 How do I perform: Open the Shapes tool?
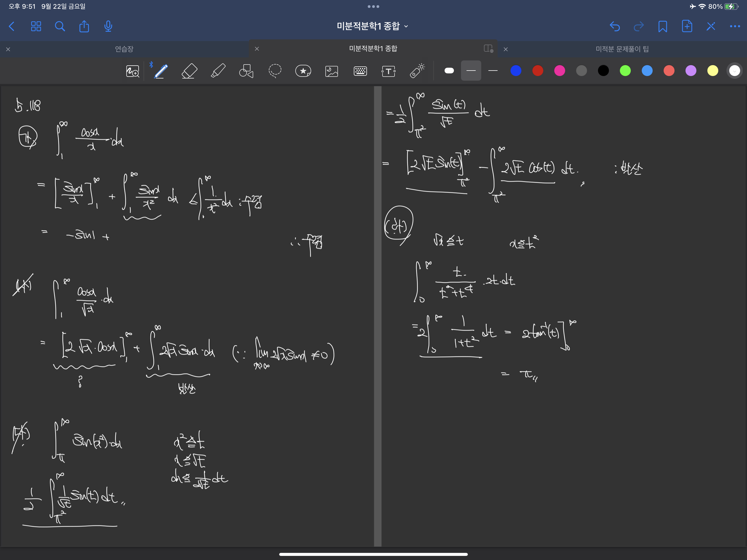[246, 71]
